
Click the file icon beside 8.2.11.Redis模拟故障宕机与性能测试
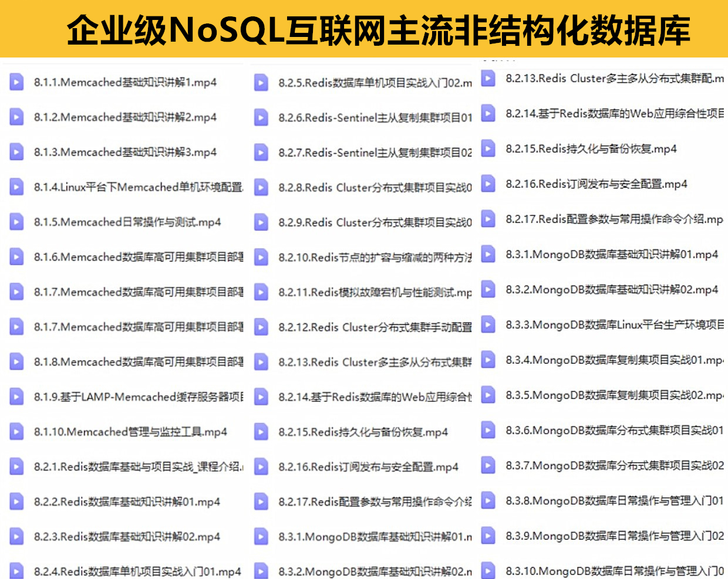[261, 292]
